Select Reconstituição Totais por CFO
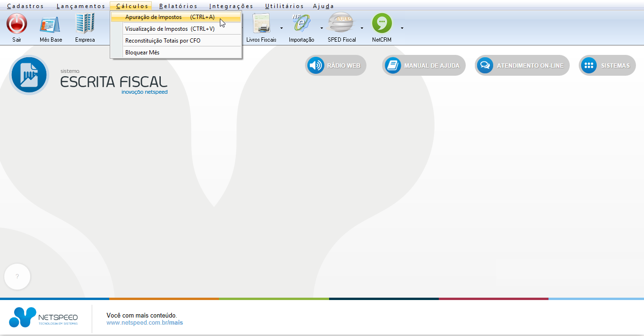This screenshot has width=644, height=336. click(176, 41)
